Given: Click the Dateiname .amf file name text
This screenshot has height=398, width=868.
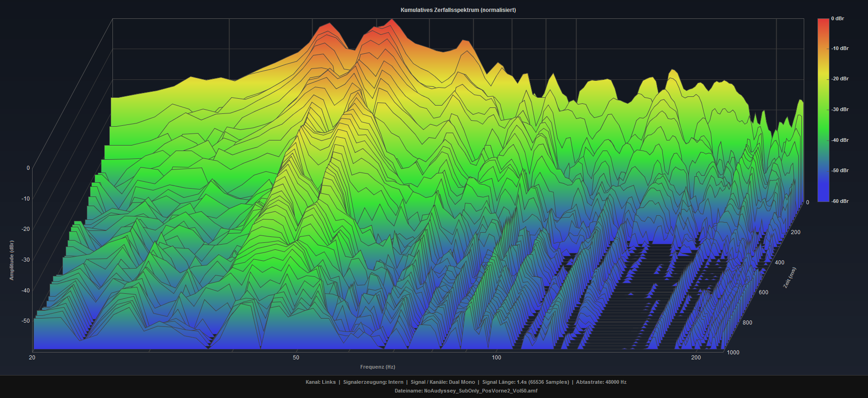Looking at the screenshot, I should coord(465,391).
